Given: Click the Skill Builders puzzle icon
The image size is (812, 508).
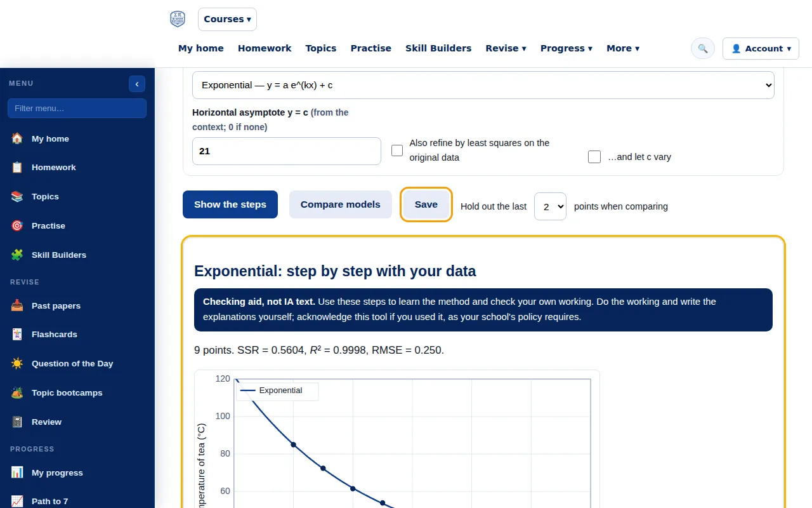Looking at the screenshot, I should click(17, 255).
